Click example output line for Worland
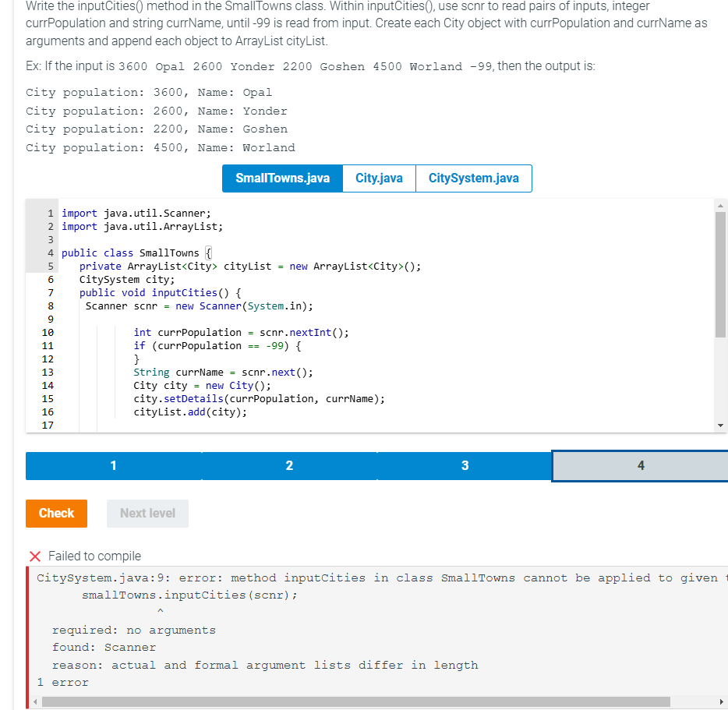The image size is (728, 710). pos(161,148)
